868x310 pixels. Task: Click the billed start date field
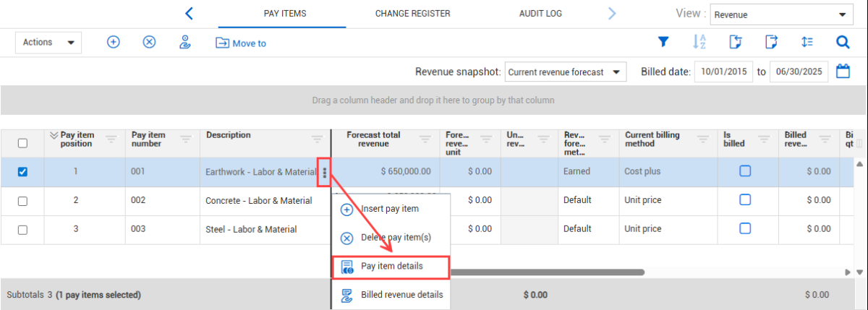(723, 72)
